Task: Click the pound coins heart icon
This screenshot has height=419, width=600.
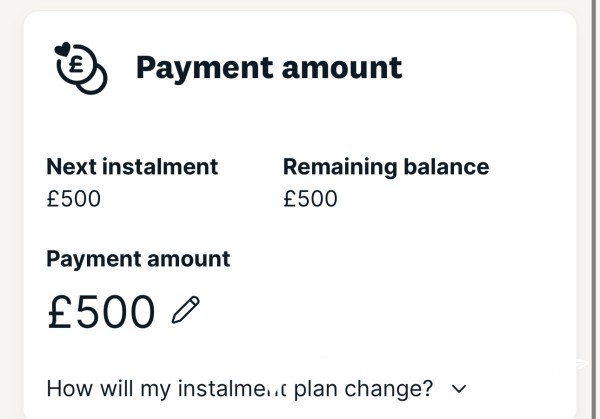Action: (81, 68)
